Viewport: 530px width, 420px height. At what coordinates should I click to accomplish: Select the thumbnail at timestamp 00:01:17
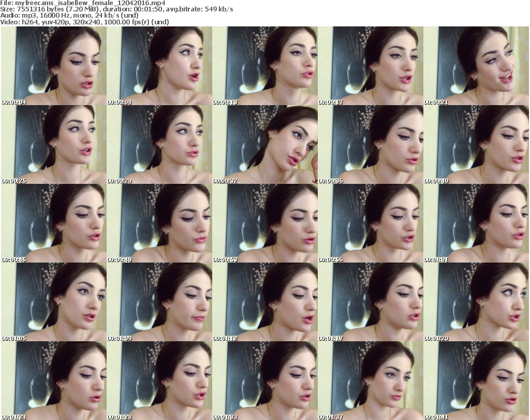tap(371, 302)
